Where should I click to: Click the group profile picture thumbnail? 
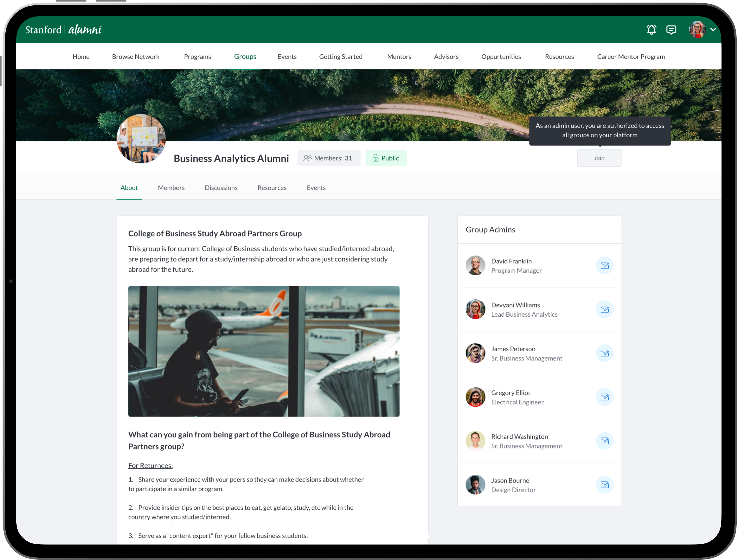(141, 139)
